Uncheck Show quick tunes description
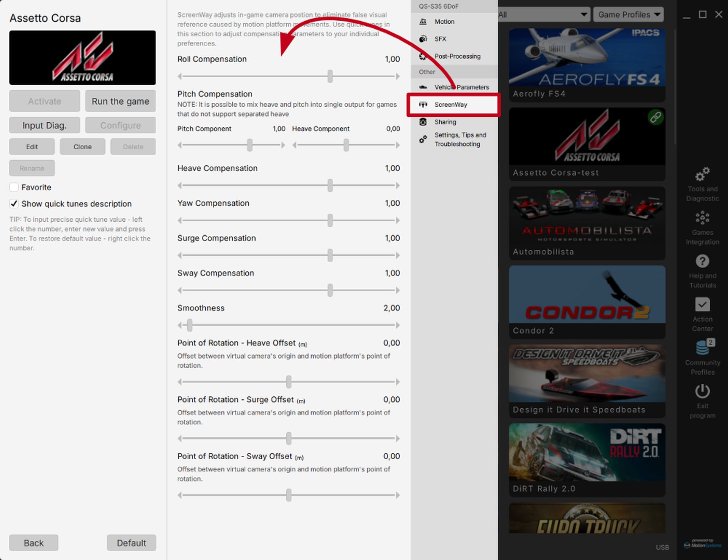 (14, 204)
